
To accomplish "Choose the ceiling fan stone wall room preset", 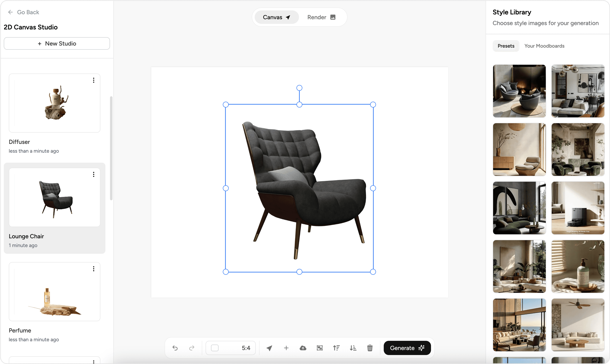I will click(578, 325).
